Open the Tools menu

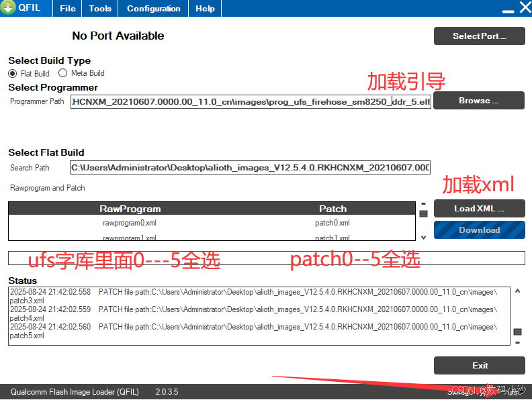pyautogui.click(x=99, y=9)
